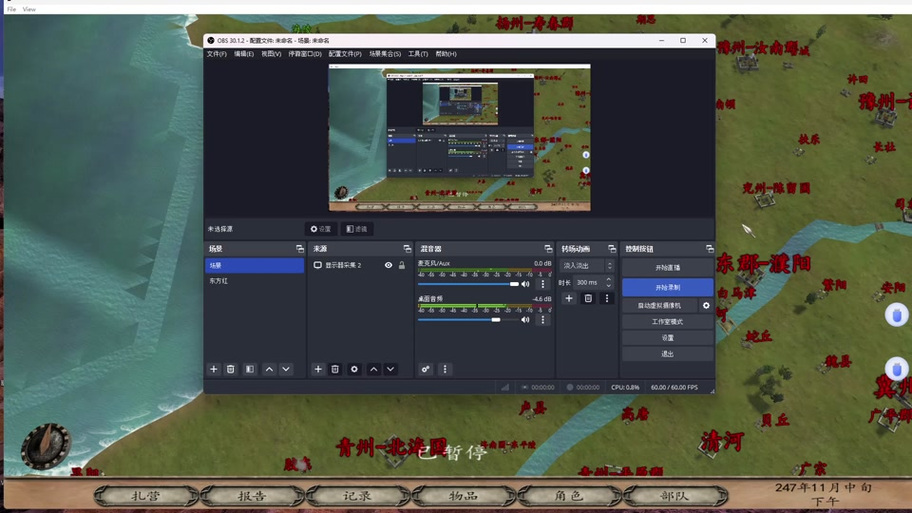The width and height of the screenshot is (912, 513).
Task: Open the 淡入淡出 transition dropdown
Action: click(587, 266)
